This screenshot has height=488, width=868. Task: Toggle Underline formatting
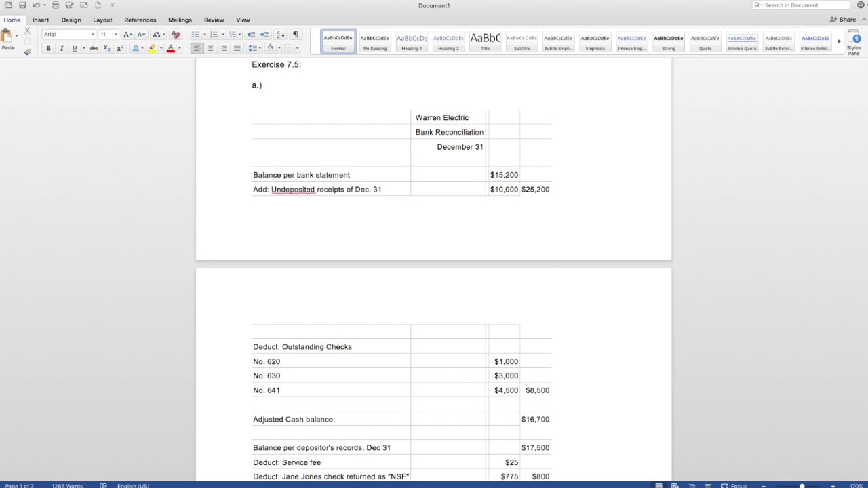(x=75, y=49)
